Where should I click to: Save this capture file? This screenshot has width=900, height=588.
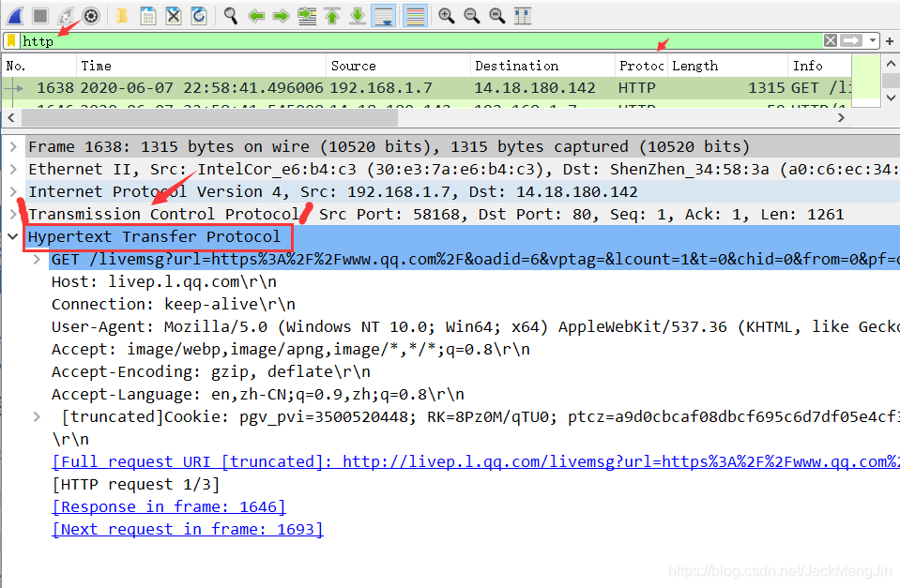148,16
